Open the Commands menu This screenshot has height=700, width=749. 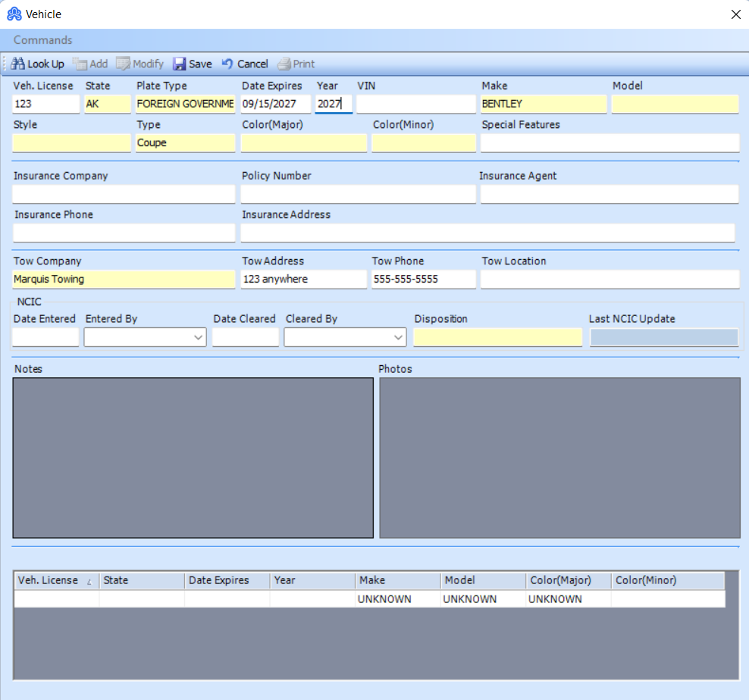[42, 39]
